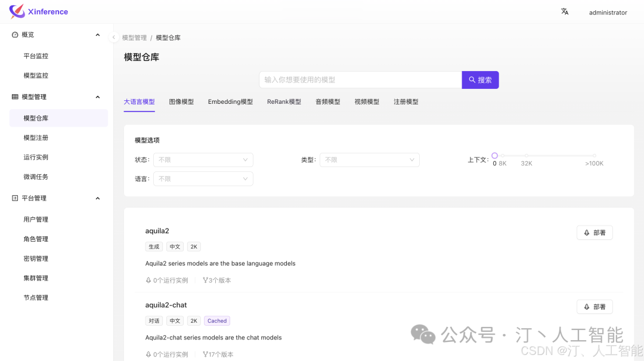Click the overview dashboard icon in sidebar
644x361 pixels.
pos(15,35)
